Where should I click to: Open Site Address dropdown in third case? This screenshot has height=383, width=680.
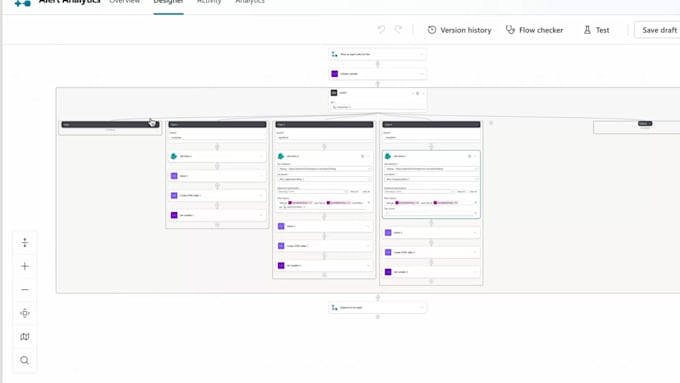point(324,169)
